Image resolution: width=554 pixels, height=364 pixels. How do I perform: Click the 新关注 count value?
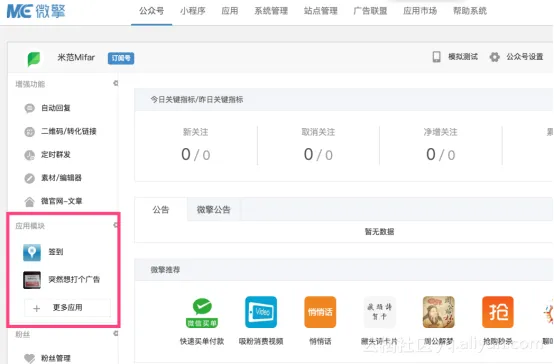[x=195, y=154]
